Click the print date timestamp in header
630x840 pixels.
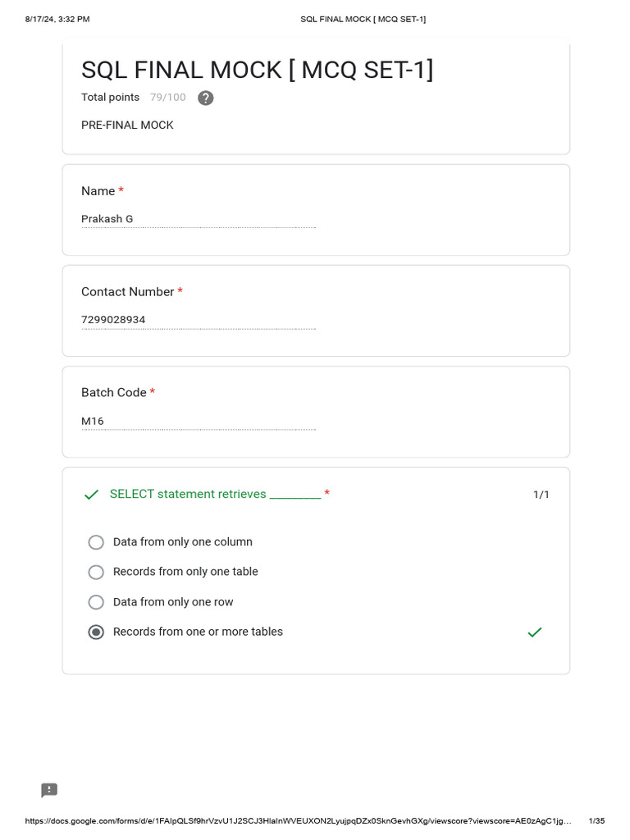pyautogui.click(x=57, y=19)
